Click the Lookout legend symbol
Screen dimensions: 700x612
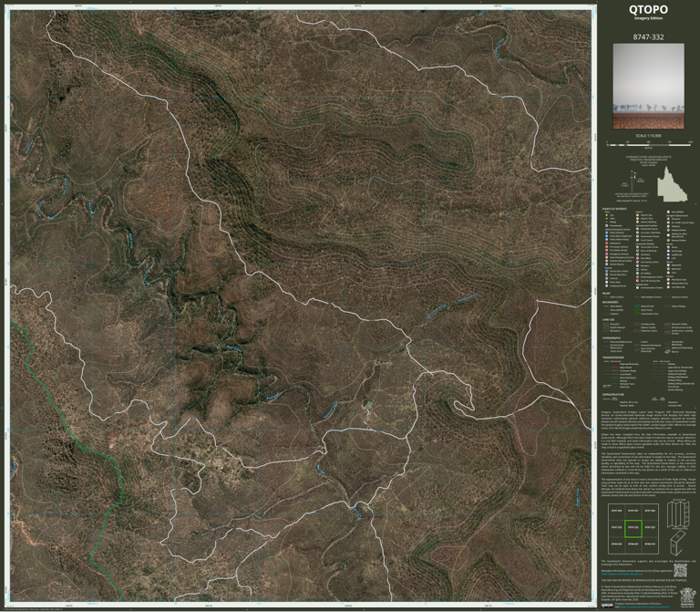[x=607, y=278]
